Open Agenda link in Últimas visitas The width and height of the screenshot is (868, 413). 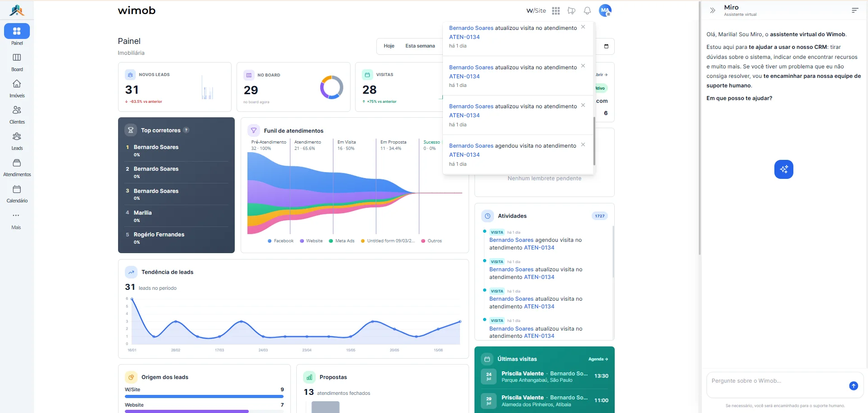[598, 359]
